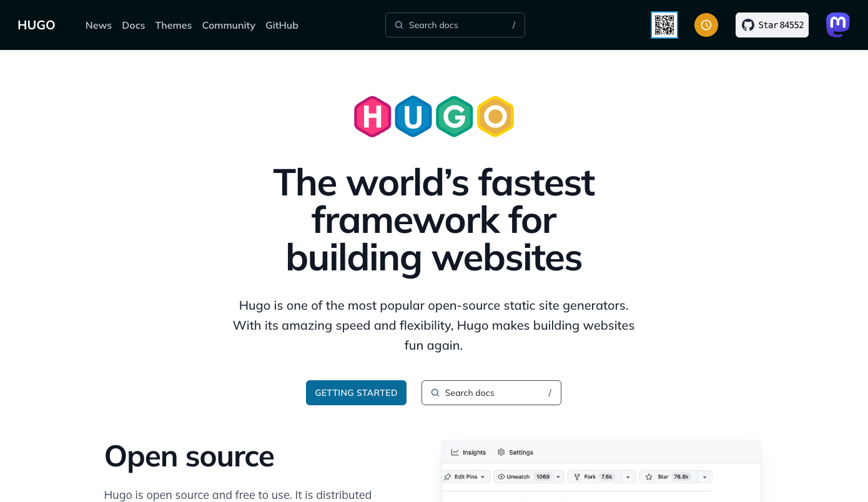The width and height of the screenshot is (868, 502).
Task: Click the yellow O hexagon logo
Action: click(495, 117)
